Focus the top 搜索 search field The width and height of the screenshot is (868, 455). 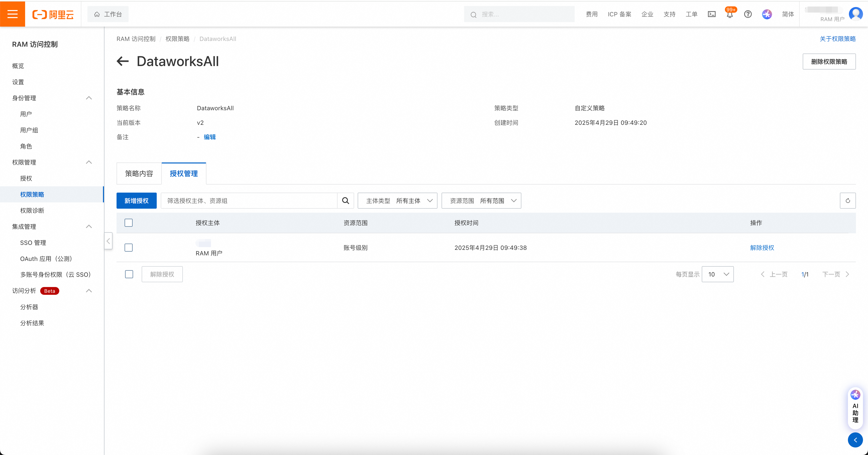pyautogui.click(x=519, y=14)
